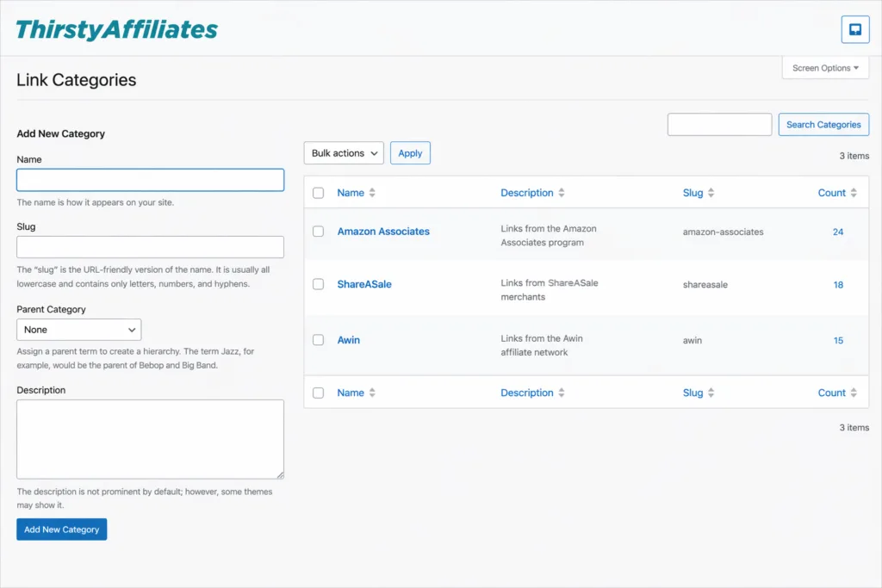Sort by Description using top header link
This screenshot has width=882, height=588.
point(527,193)
